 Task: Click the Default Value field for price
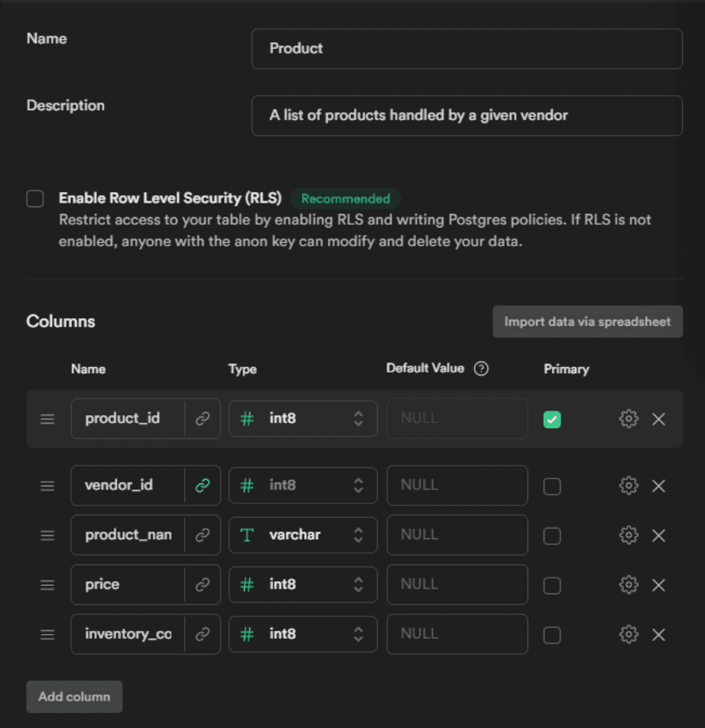tap(456, 585)
